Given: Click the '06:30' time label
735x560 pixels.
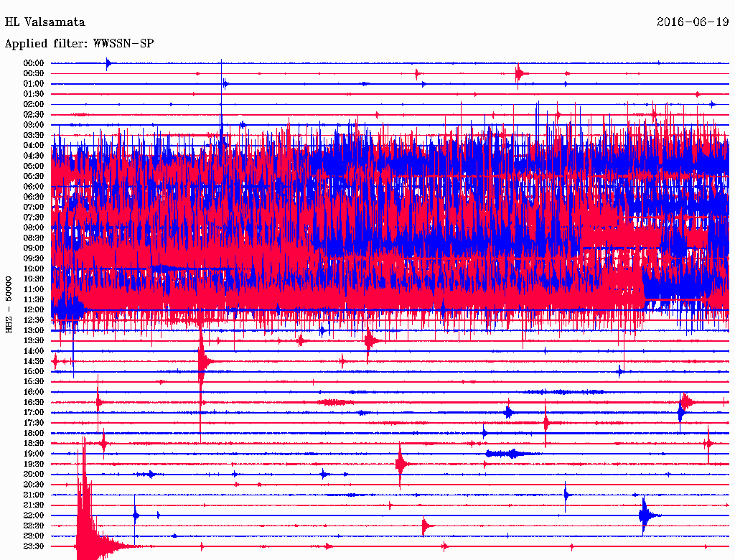Looking at the screenshot, I should click(x=34, y=197).
